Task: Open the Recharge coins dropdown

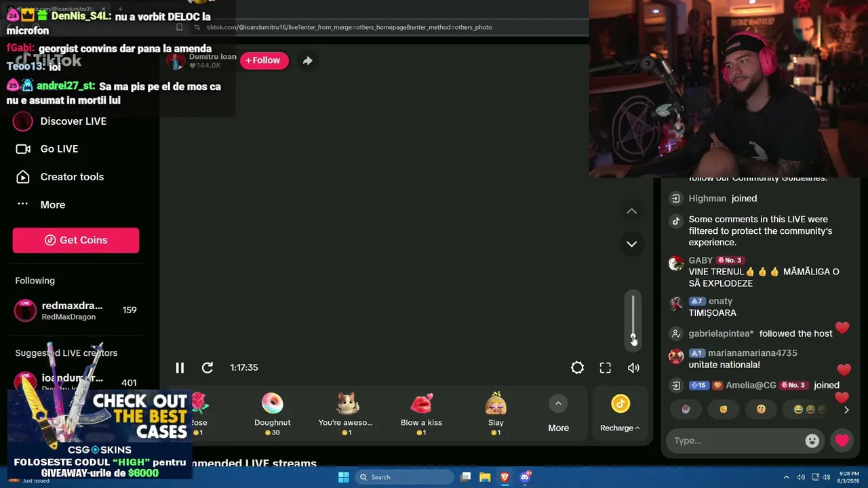Action: [620, 415]
